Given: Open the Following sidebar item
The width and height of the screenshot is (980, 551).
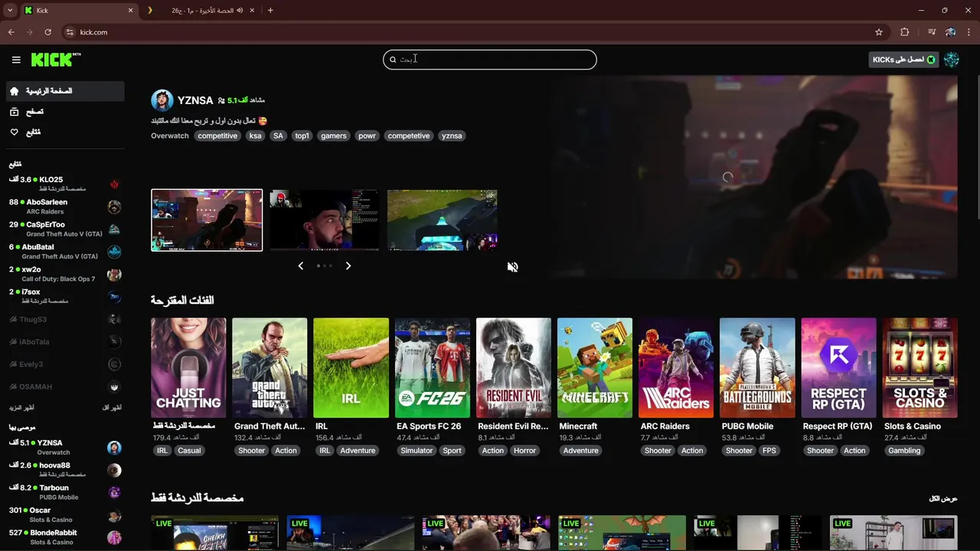Looking at the screenshot, I should 65,132.
